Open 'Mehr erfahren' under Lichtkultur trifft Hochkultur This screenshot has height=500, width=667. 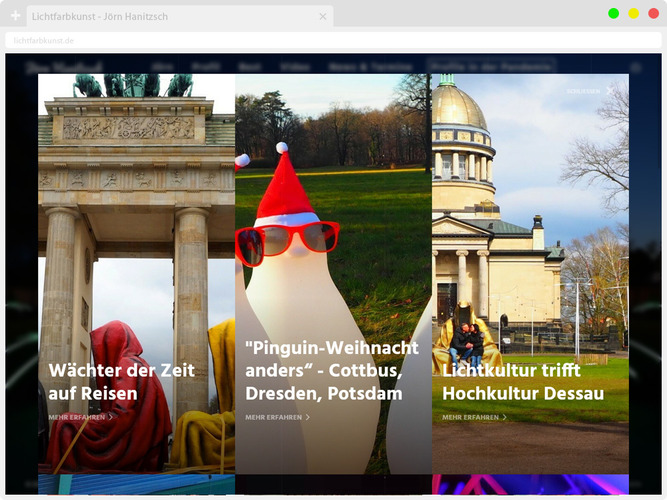(x=471, y=417)
